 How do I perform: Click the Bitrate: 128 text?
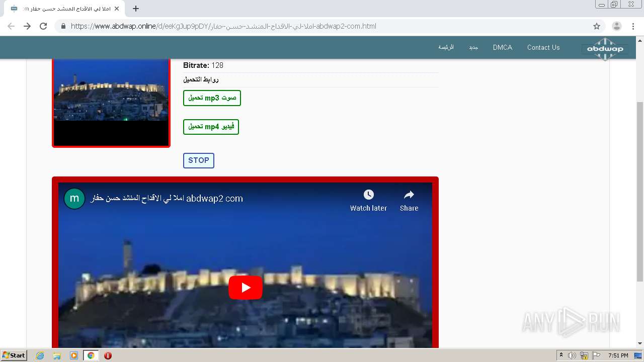pyautogui.click(x=203, y=65)
